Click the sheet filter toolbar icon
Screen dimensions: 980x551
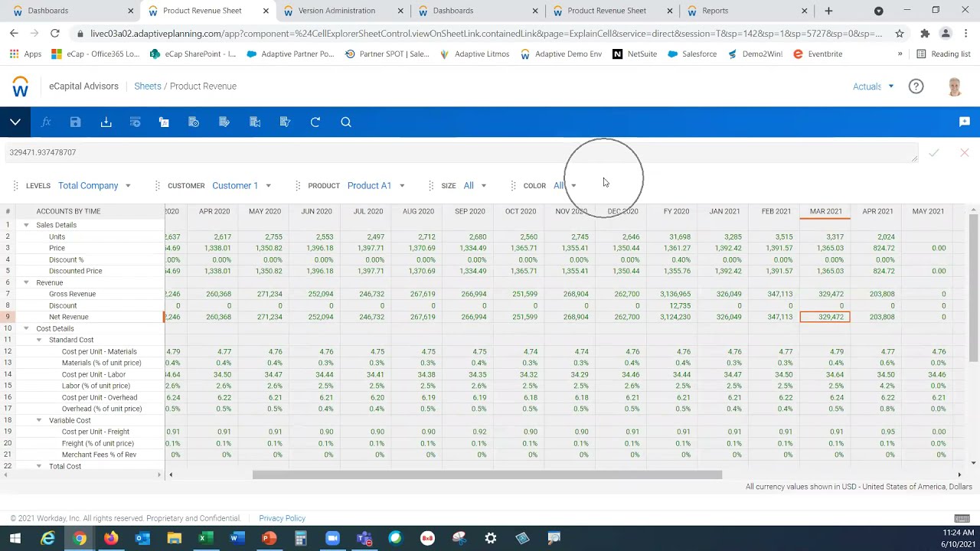[x=285, y=122]
